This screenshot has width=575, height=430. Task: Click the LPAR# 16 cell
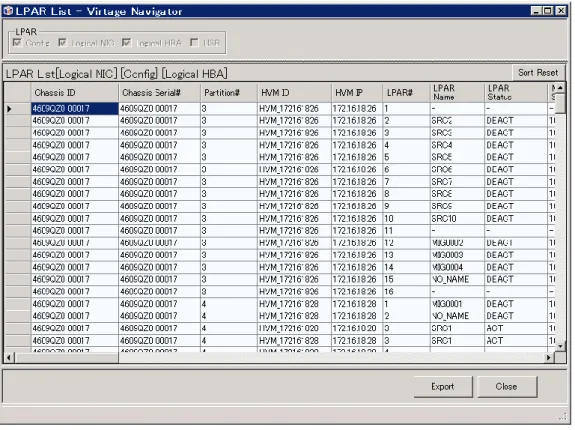(x=406, y=291)
